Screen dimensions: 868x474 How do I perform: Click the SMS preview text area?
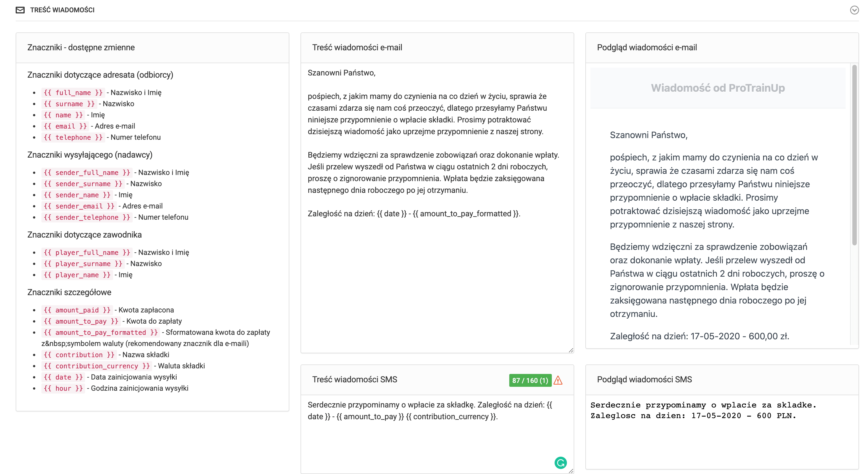[x=721, y=434]
